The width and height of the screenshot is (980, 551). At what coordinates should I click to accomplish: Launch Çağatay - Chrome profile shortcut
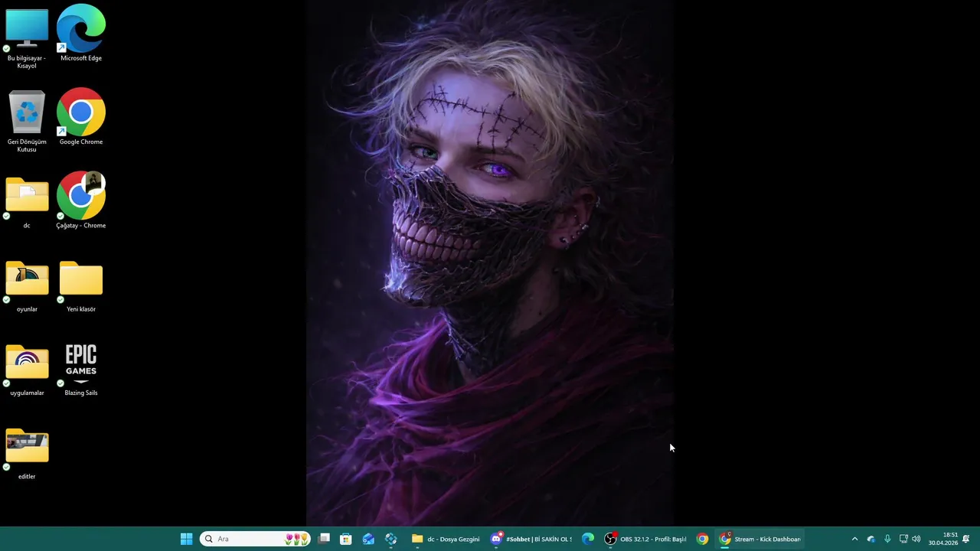pyautogui.click(x=81, y=201)
